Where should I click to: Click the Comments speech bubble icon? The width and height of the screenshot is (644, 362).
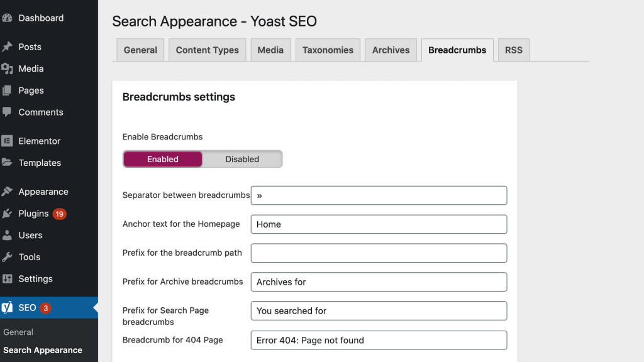pyautogui.click(x=7, y=112)
